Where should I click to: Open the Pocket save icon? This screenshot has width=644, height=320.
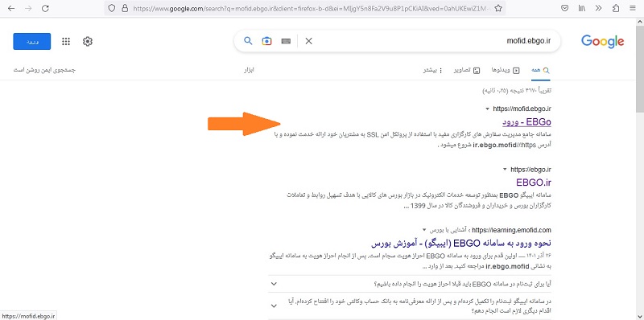pos(565,8)
